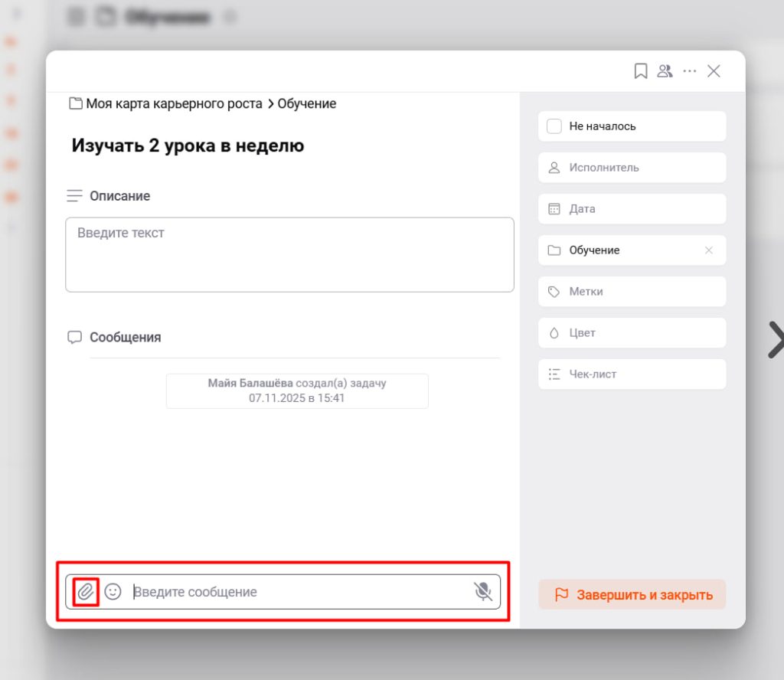Focus the Введите сообщение message input

tap(299, 592)
